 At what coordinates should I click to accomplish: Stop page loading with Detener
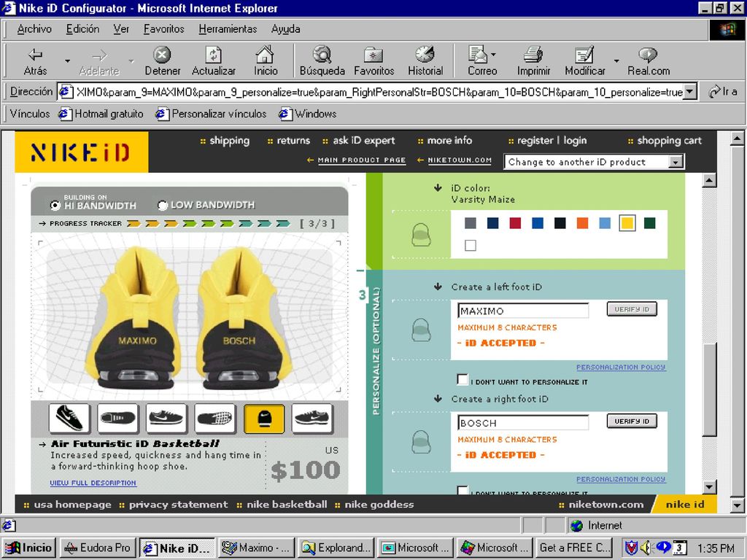pos(163,61)
